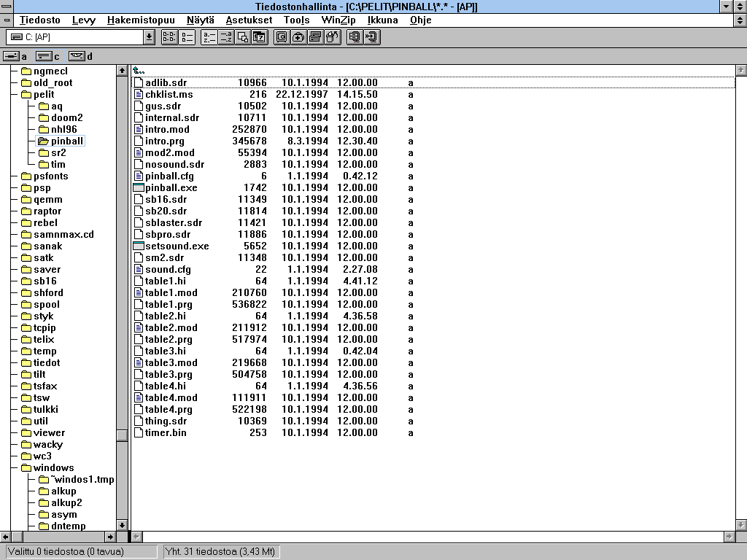Select the setsound.exe program icon

pos(138,246)
